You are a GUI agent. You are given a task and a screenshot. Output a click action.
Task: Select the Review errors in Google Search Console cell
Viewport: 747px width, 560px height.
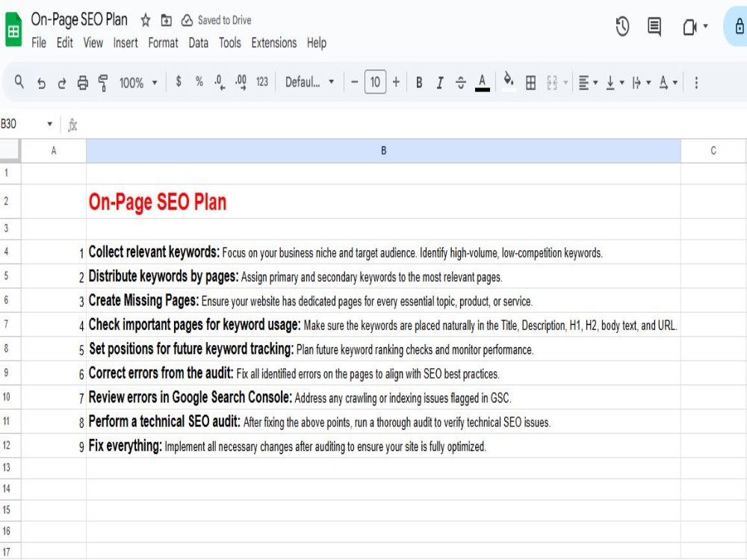click(x=383, y=397)
